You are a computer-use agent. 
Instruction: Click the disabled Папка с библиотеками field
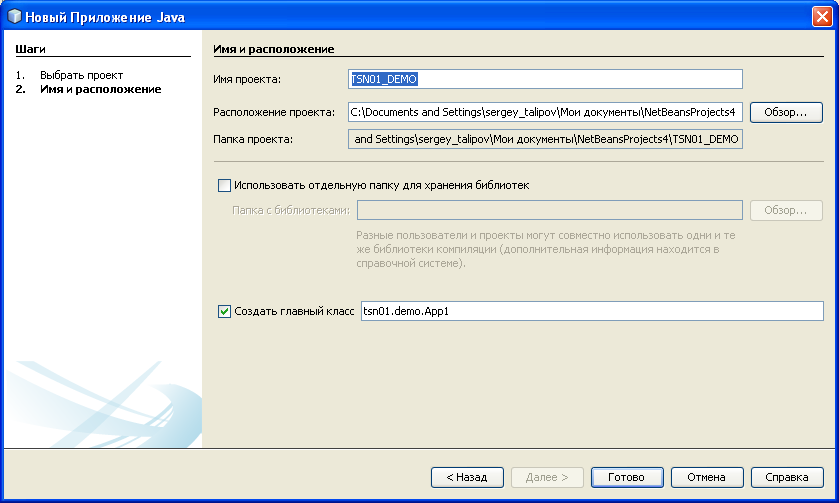pyautogui.click(x=549, y=210)
